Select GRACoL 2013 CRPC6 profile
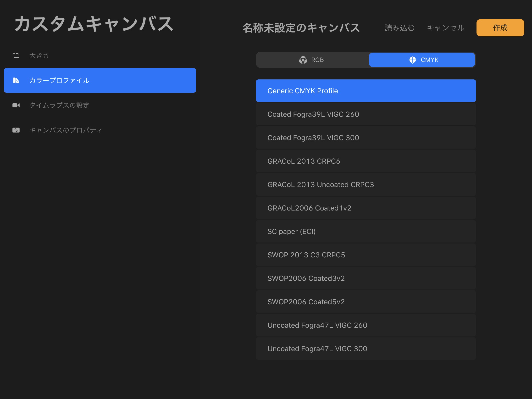 366,161
